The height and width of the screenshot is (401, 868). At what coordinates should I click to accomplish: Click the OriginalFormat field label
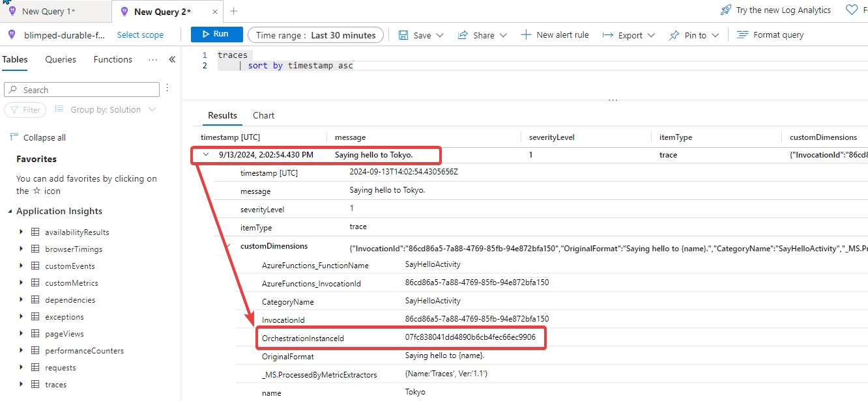(x=287, y=357)
